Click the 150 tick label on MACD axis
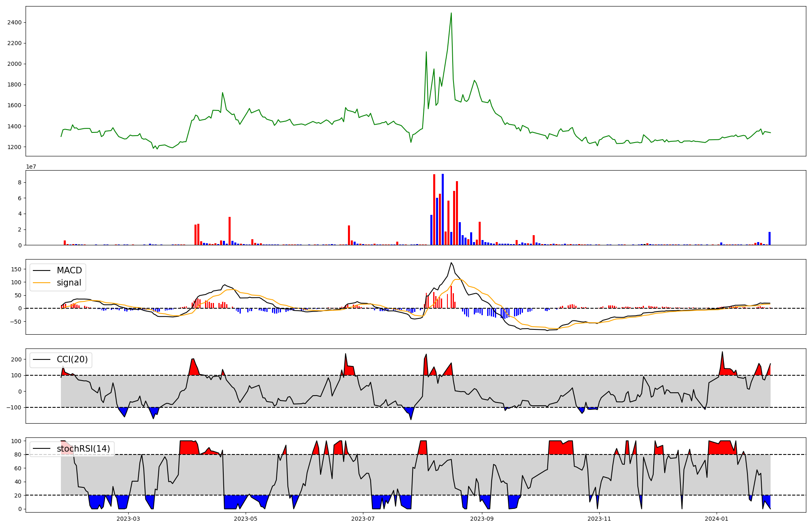Image resolution: width=812 pixels, height=528 pixels. tap(16, 269)
